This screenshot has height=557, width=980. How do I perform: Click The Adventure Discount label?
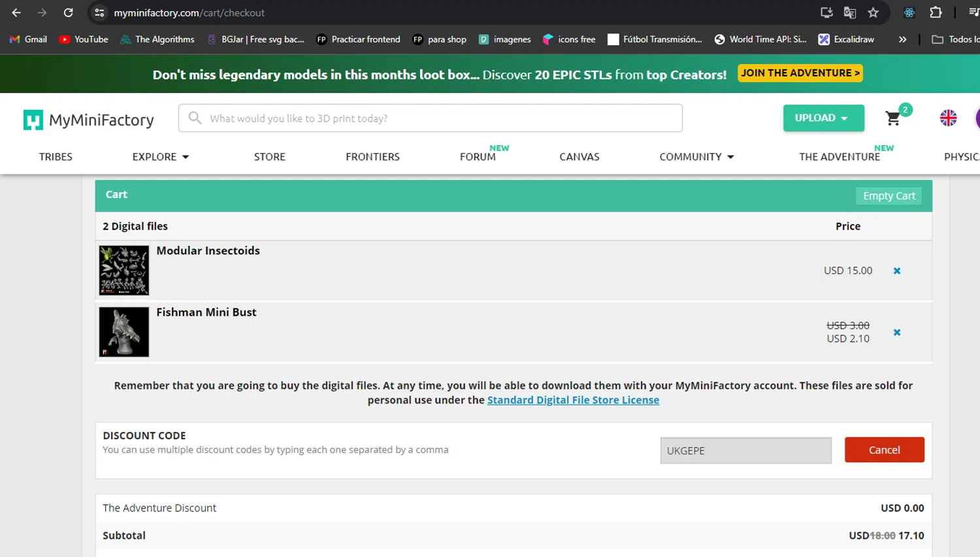(x=159, y=508)
